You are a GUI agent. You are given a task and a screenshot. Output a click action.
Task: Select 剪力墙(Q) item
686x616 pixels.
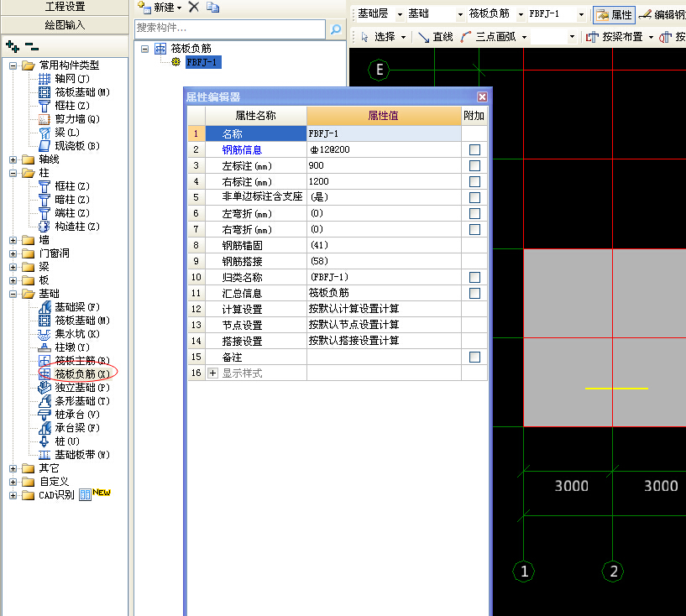[x=69, y=119]
